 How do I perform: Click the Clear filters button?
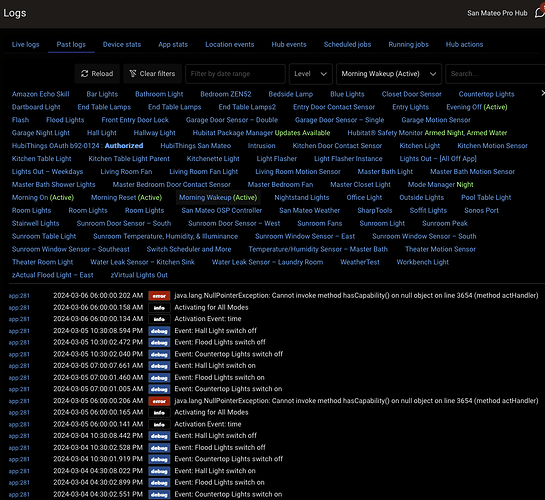pyautogui.click(x=152, y=74)
